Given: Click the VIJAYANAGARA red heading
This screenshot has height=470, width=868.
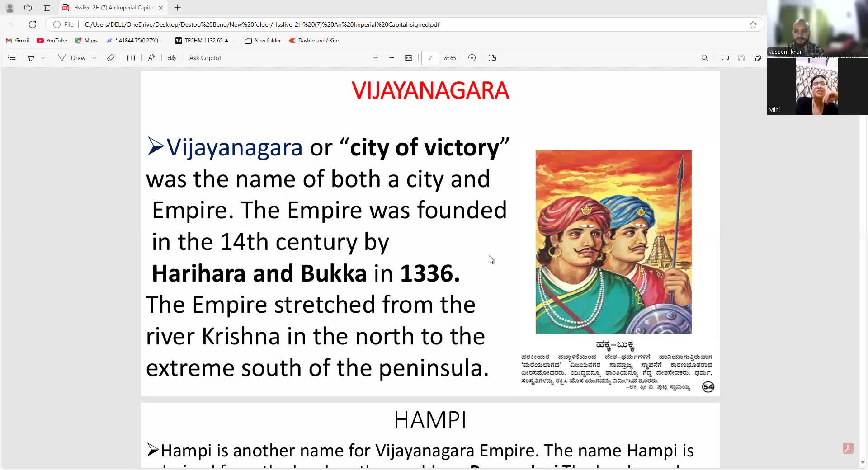Looking at the screenshot, I should tap(430, 90).
